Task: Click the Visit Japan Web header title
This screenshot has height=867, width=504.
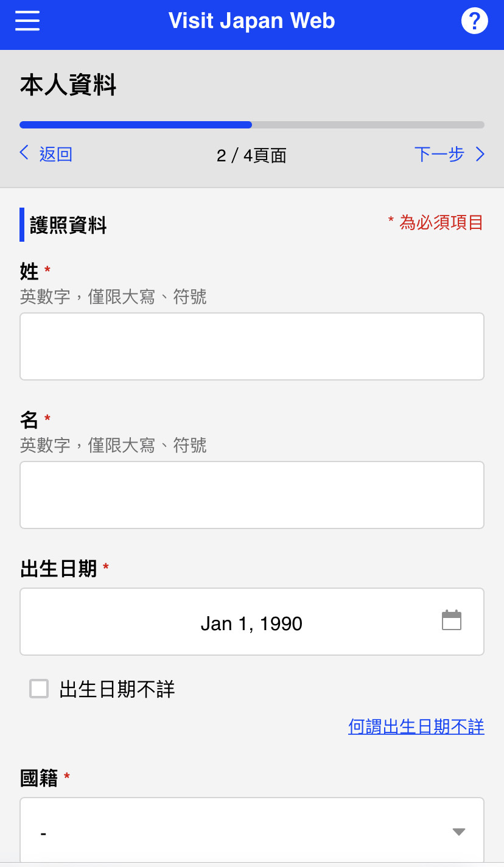Action: pos(252,21)
